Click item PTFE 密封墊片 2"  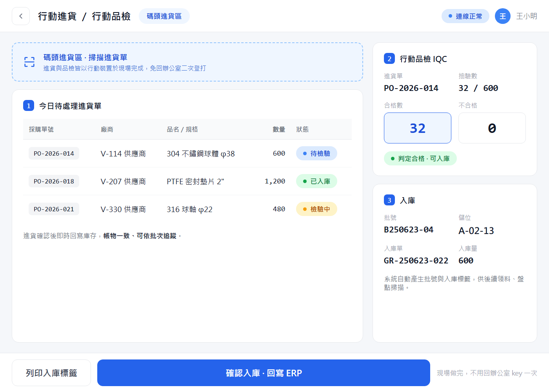195,181
